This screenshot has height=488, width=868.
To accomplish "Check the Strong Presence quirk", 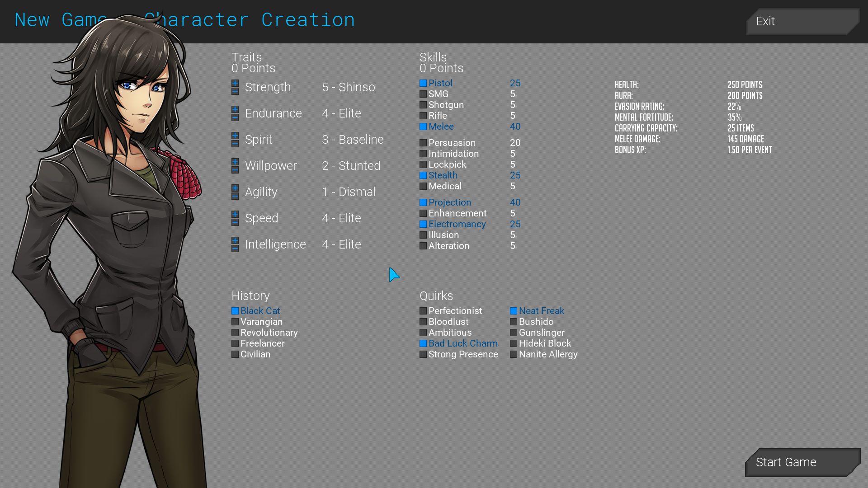I will point(423,354).
